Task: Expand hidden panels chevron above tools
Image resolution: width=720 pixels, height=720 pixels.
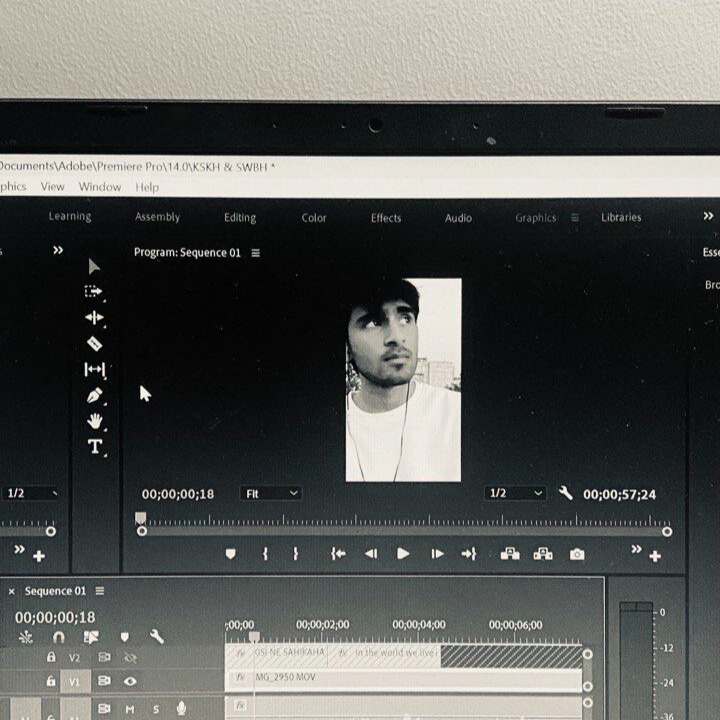Action: pos(58,250)
